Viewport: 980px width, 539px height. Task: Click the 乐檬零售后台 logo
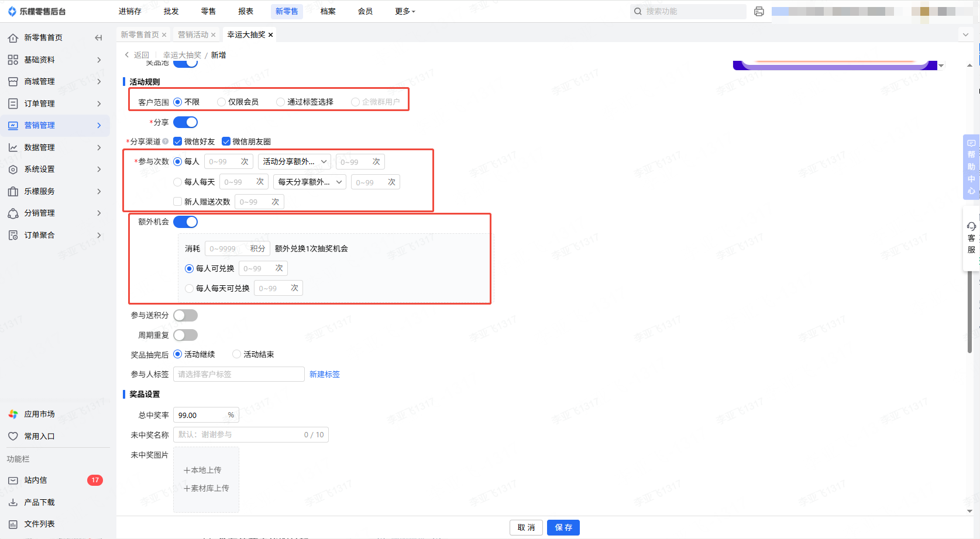click(x=36, y=11)
